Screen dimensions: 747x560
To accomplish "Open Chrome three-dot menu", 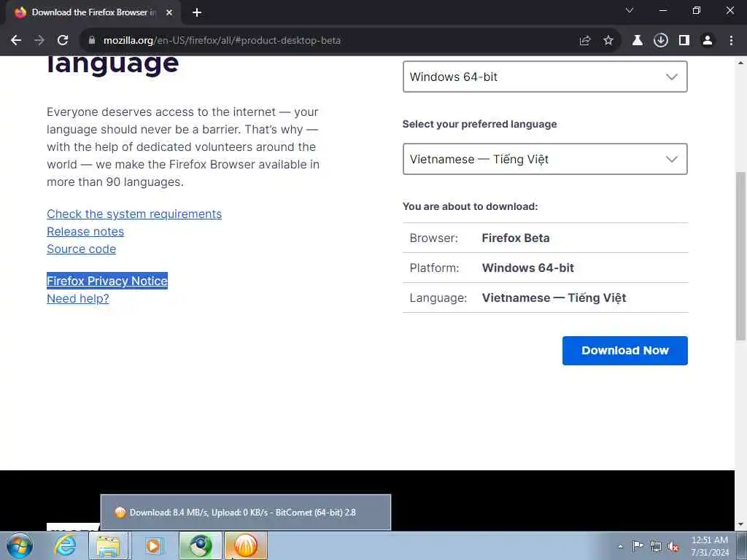I will tap(731, 41).
